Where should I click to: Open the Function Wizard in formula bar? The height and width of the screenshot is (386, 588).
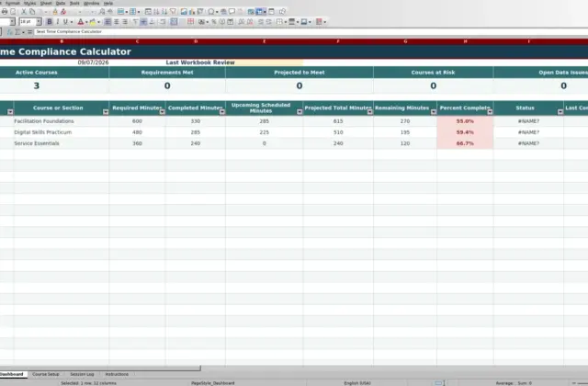(x=10, y=32)
